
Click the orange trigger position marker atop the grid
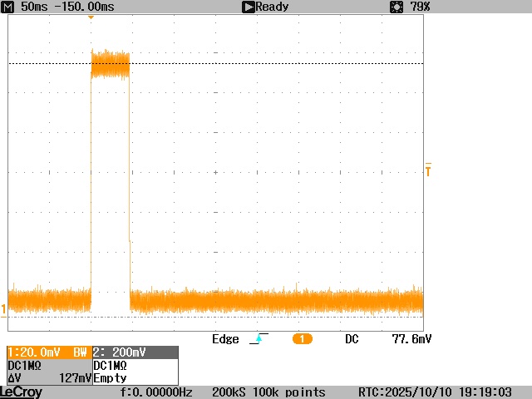tap(91, 17)
